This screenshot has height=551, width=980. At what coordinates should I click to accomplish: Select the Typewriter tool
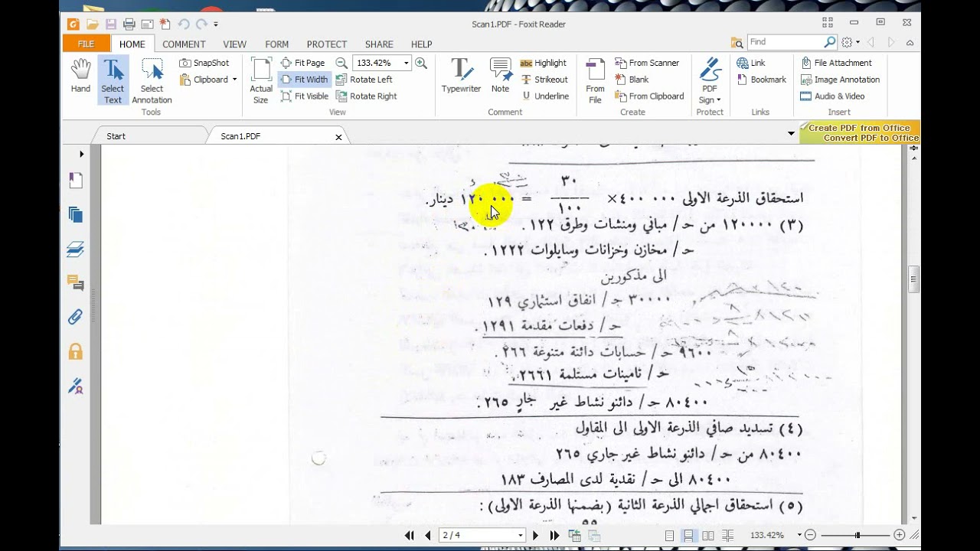[461, 75]
